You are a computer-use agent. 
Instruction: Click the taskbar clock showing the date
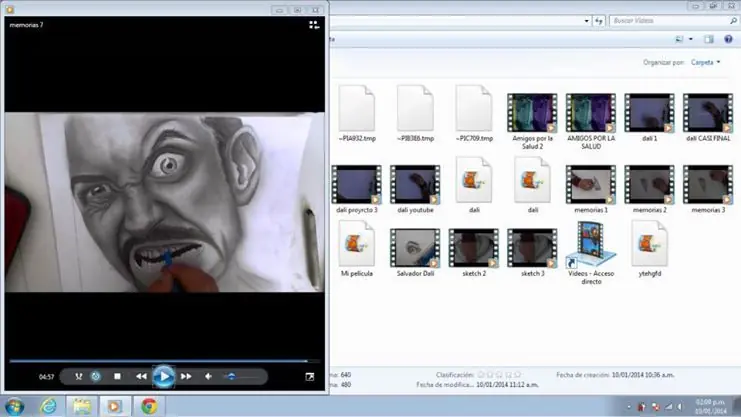710,407
